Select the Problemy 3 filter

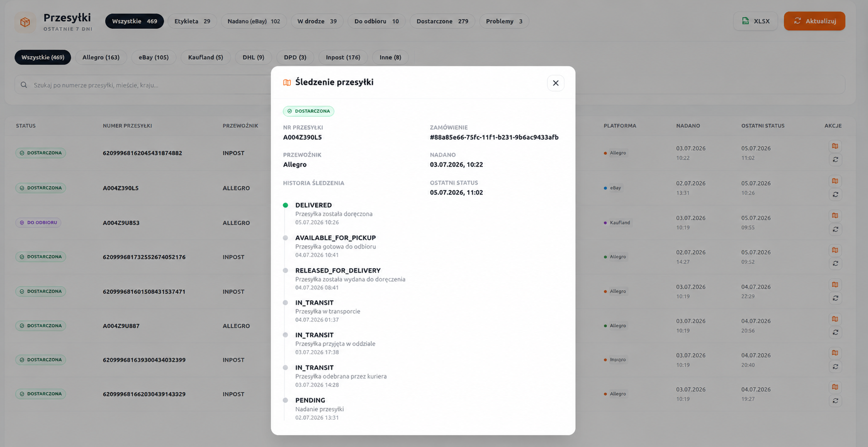click(504, 21)
